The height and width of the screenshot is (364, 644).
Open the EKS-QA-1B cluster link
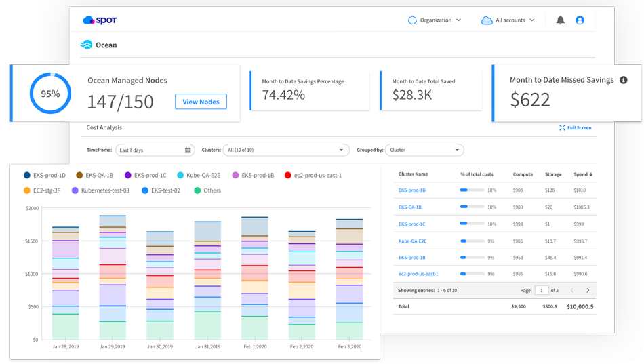coord(410,207)
